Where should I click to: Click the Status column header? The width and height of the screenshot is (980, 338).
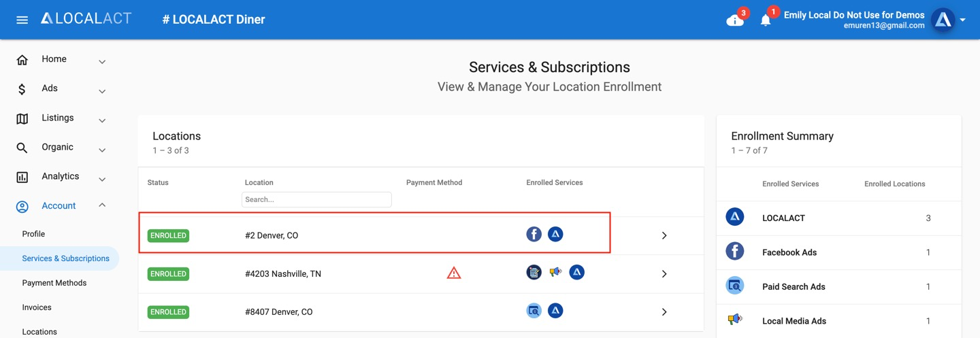click(x=158, y=182)
